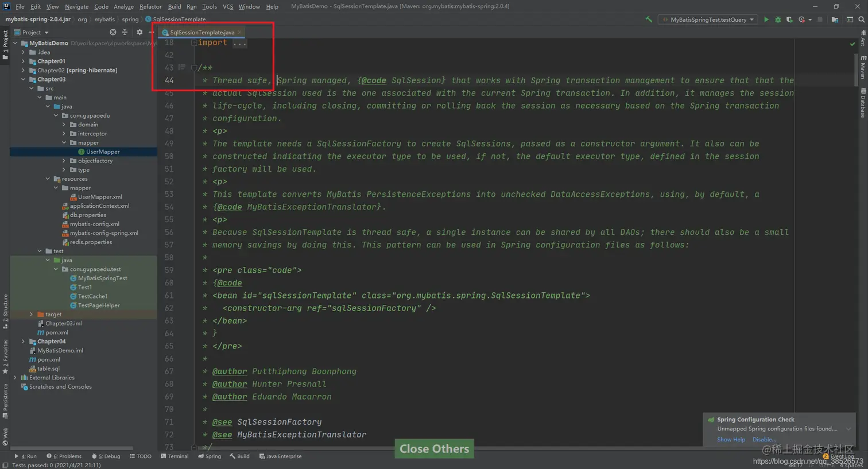Expand the Chapter01 module
Image resolution: width=868 pixels, height=469 pixels.
pos(24,61)
